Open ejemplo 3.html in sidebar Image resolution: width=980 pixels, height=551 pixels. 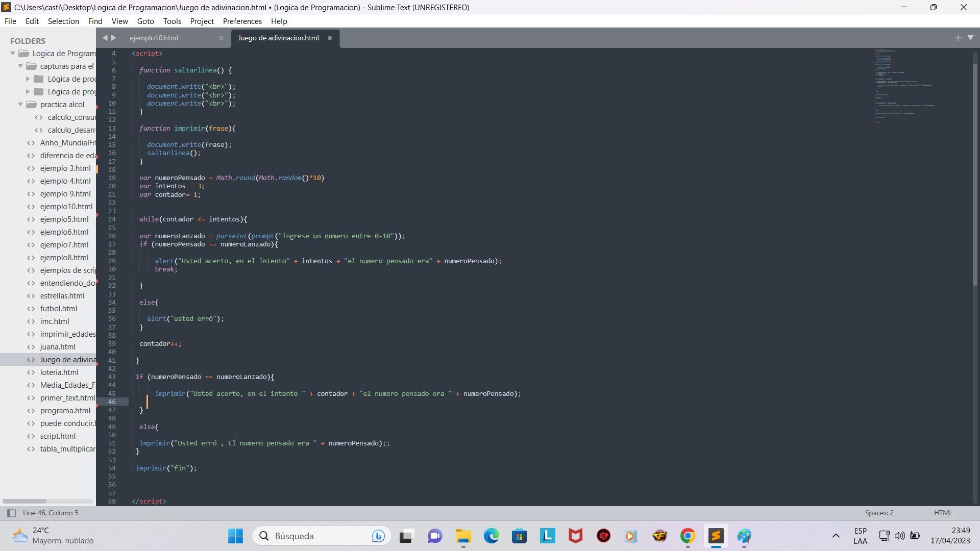pos(65,168)
